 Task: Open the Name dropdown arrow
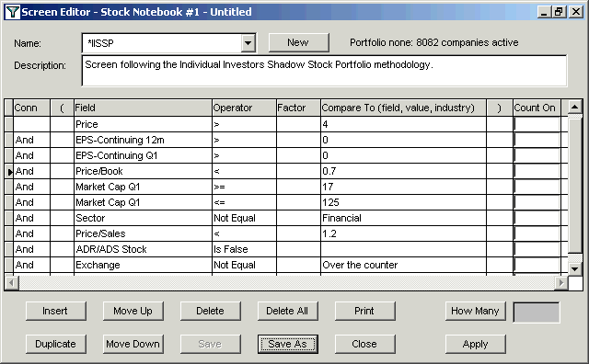pos(248,43)
